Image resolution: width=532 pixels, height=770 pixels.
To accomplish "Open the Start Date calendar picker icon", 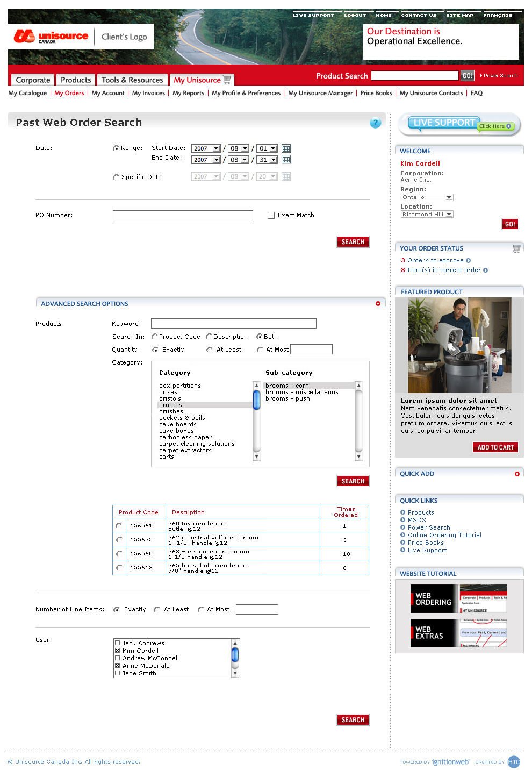I will 286,148.
